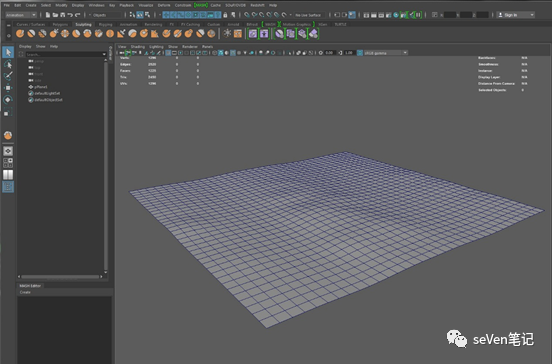Click the snowflake freeze icon on shelf
The image size is (552, 364).
[227, 34]
